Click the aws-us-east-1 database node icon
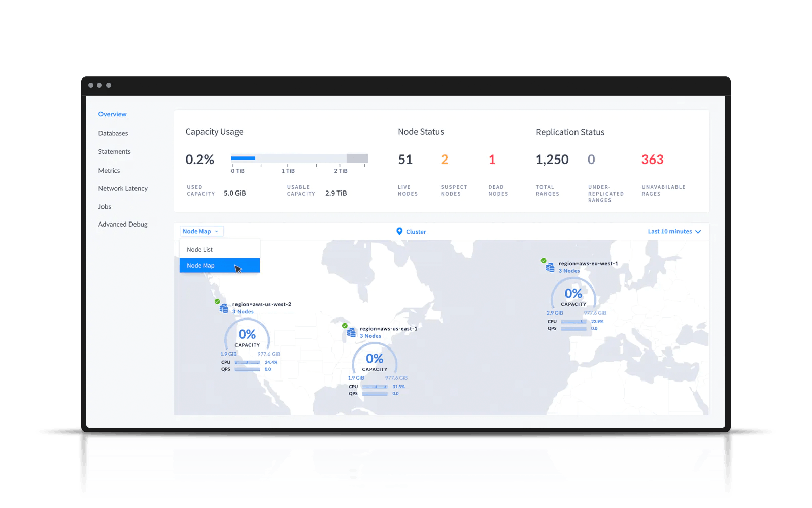 pyautogui.click(x=351, y=332)
